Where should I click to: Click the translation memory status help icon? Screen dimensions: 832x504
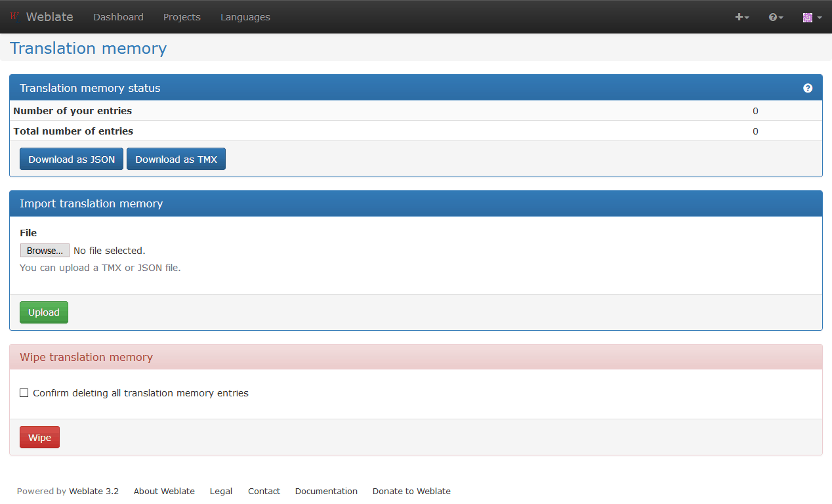pos(808,88)
